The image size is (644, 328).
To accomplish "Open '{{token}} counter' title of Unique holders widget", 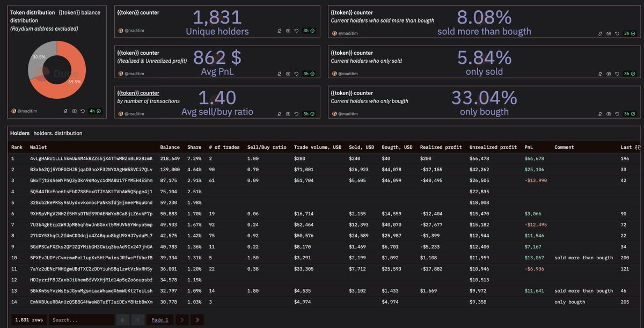I will coord(137,12).
